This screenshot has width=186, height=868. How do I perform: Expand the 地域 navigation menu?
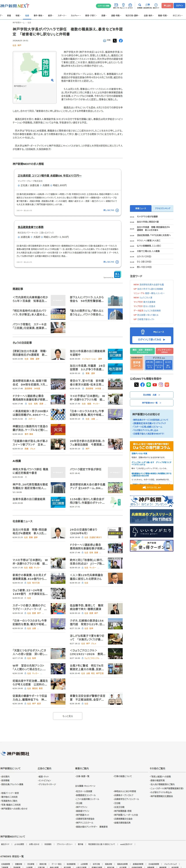18,15
